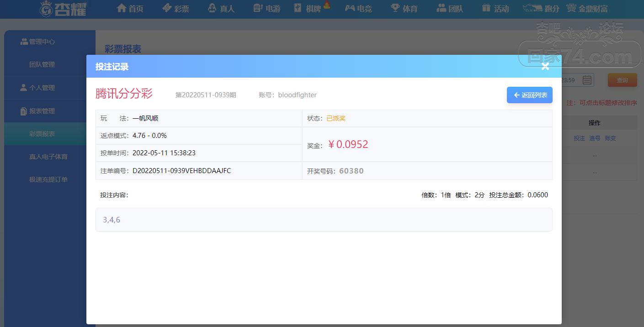Viewport: 644px width, 327px height.
Task: Click the document icon beside 报表管理
Action: pos(24,111)
